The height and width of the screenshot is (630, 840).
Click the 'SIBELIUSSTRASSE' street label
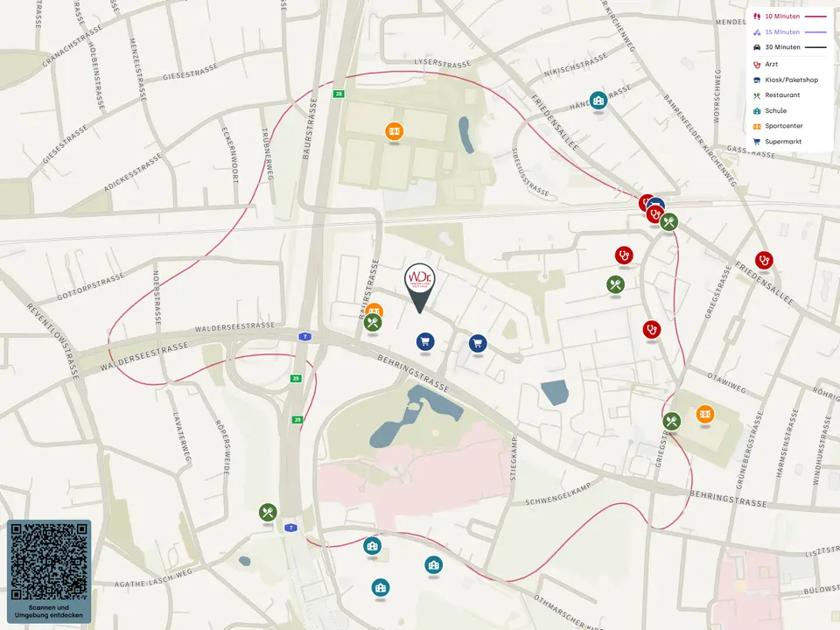[x=530, y=172]
